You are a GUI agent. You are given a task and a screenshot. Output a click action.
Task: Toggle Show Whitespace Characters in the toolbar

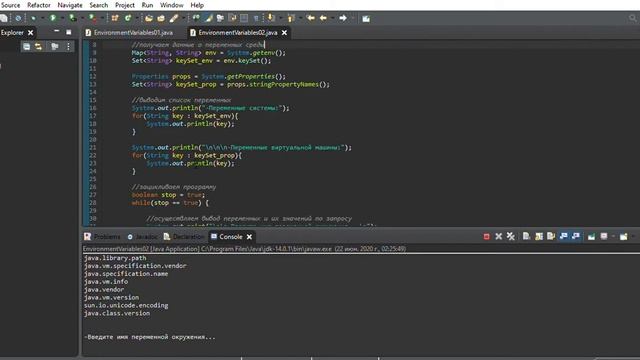256,18
